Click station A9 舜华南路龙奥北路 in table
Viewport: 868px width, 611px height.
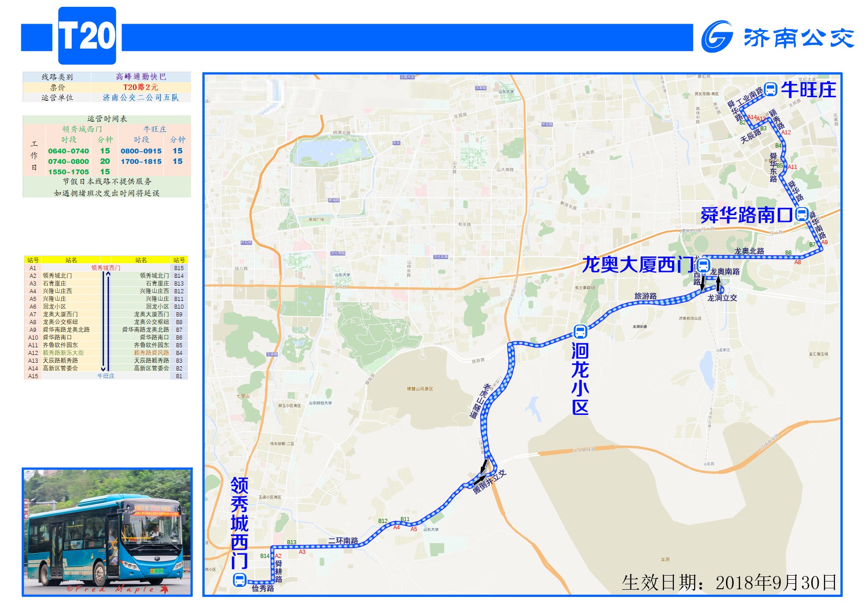66,330
